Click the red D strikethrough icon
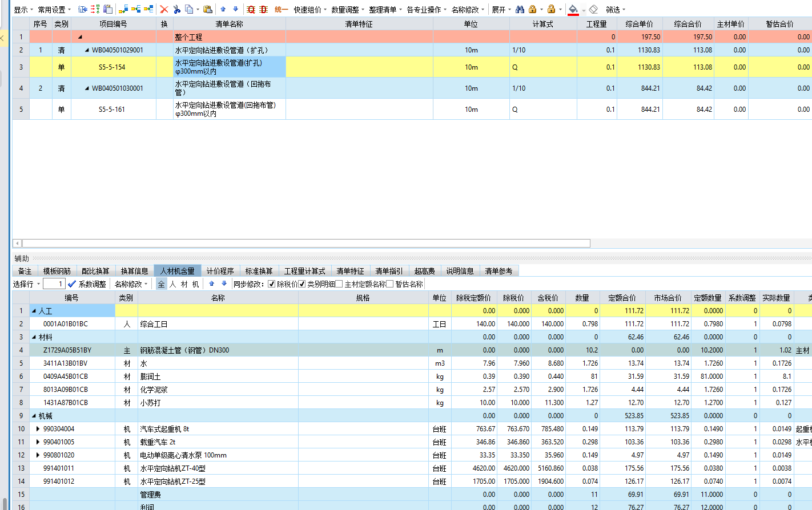Image resolution: width=812 pixels, height=510 pixels. (263, 9)
